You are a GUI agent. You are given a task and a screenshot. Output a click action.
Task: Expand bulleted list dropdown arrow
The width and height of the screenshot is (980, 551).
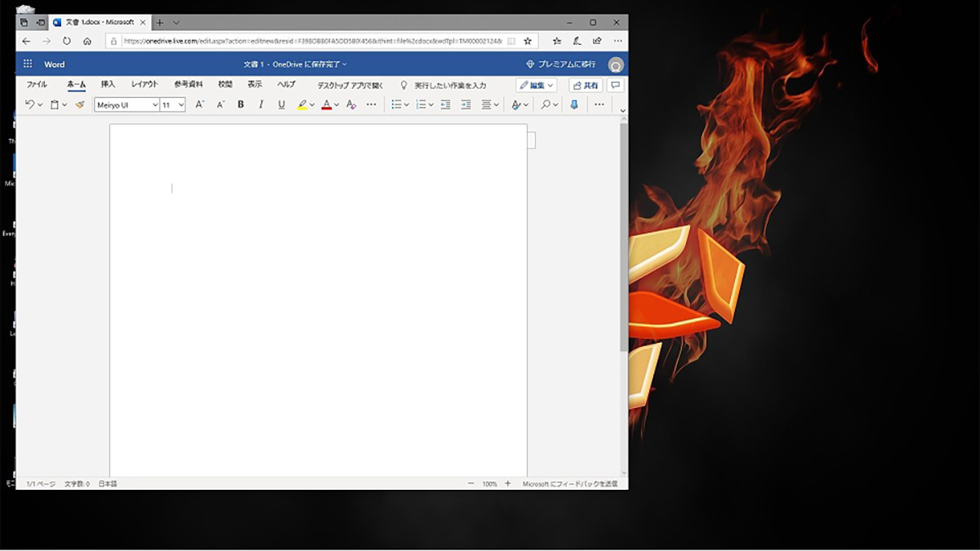click(x=406, y=104)
